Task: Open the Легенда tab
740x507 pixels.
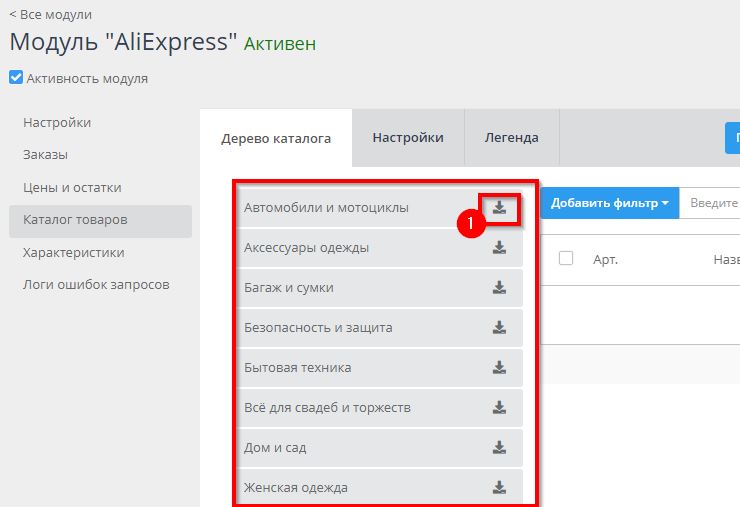Action: (x=512, y=137)
